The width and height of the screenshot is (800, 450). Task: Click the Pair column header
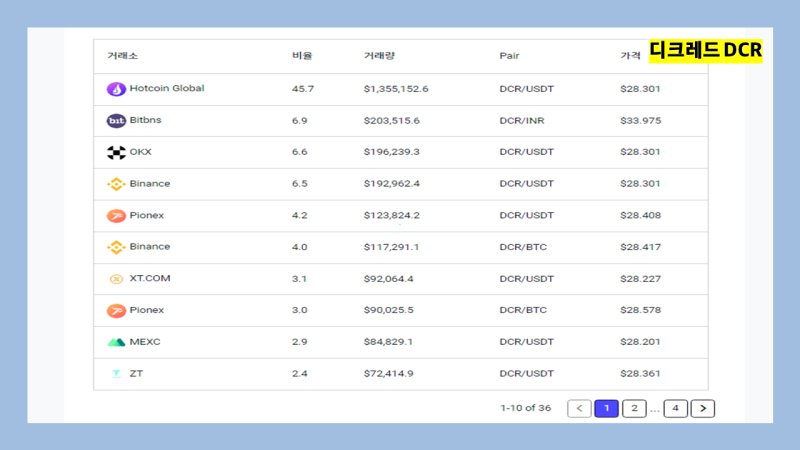click(509, 56)
